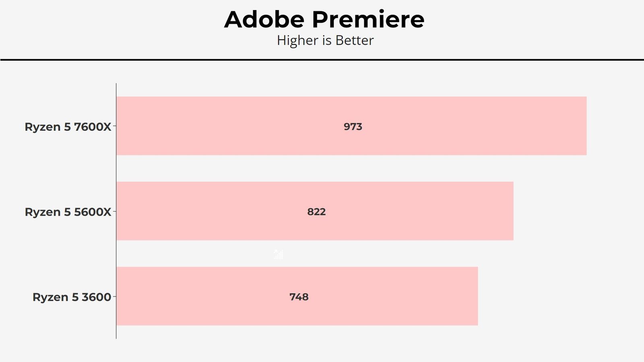
Task: Click the tick mark beside Ryzen 5 7600X
Action: click(x=114, y=126)
